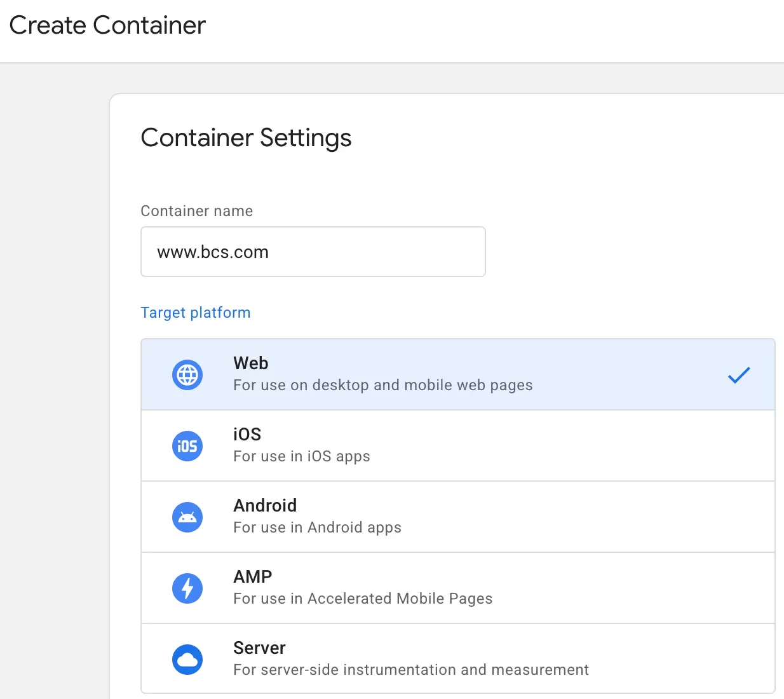Select the AMP target platform title
This screenshot has width=784, height=699.
click(253, 577)
